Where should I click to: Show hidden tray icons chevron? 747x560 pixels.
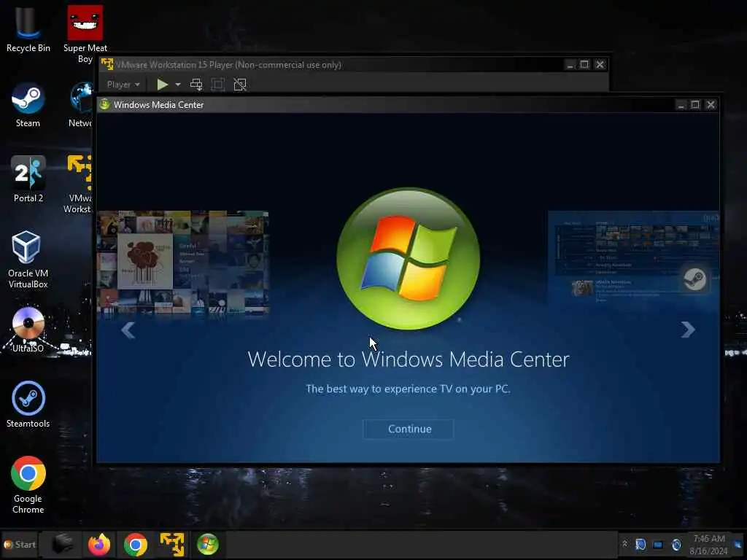pos(624,543)
